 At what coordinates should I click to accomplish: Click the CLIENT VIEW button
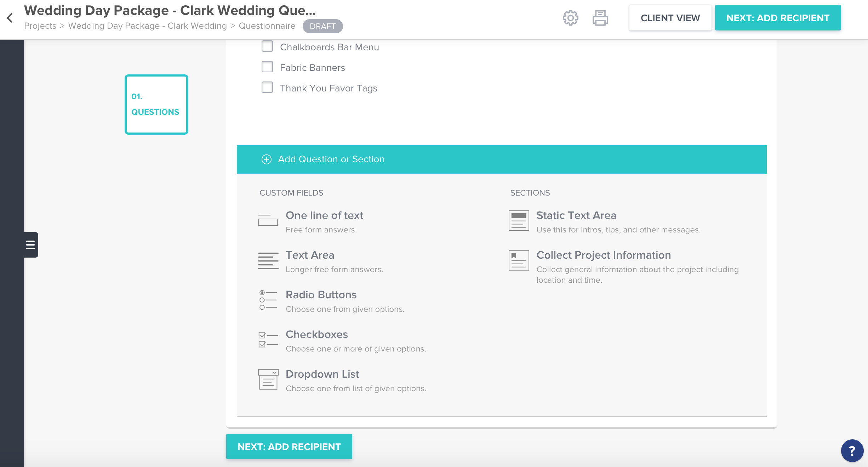pos(670,18)
